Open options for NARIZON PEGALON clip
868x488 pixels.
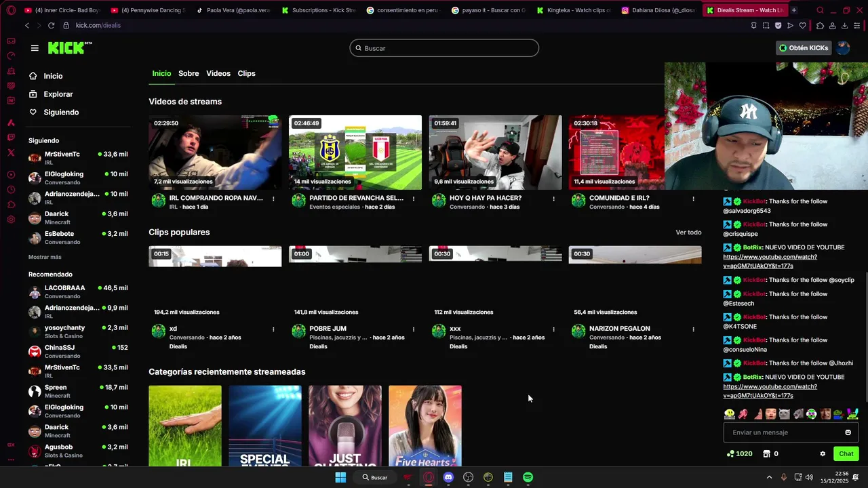[693, 329]
